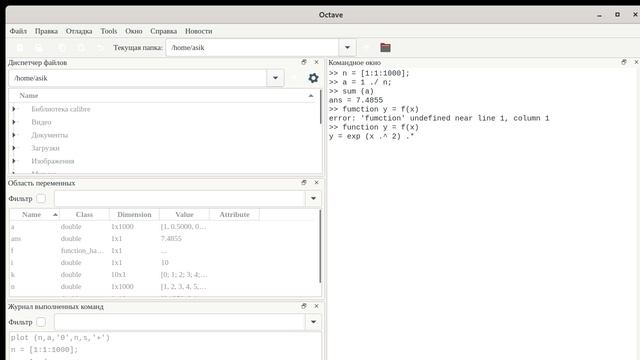Click the file browser /home/asik path field
Screen dimensions: 640x360
click(x=138, y=78)
